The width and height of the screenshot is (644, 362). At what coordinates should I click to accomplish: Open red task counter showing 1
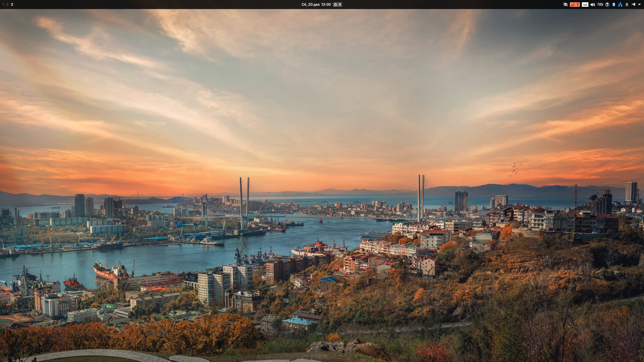[x=575, y=5]
